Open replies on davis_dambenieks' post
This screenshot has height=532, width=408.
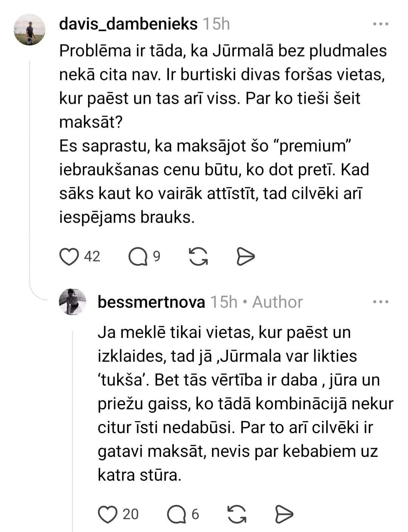138,257
